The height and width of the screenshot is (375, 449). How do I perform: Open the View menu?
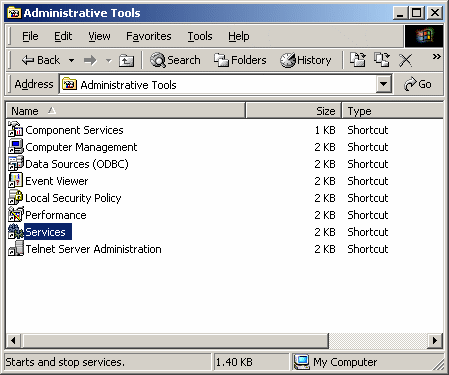click(x=99, y=36)
